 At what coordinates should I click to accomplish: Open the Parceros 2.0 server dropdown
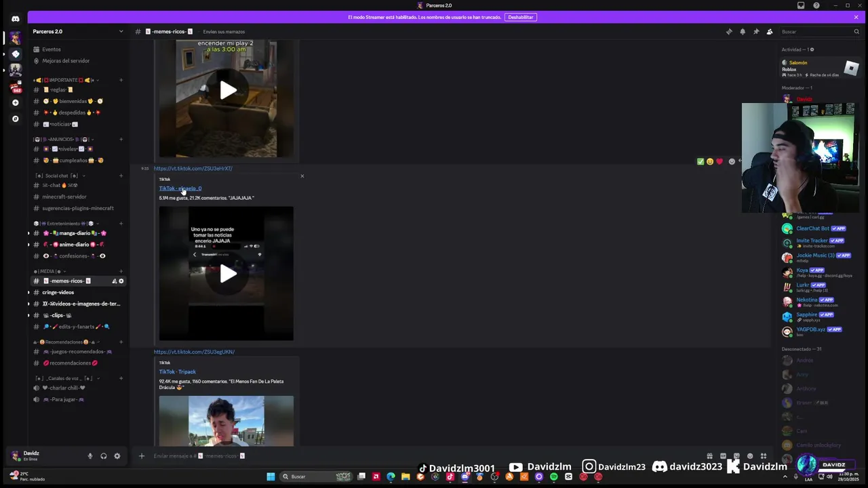pyautogui.click(x=121, y=31)
